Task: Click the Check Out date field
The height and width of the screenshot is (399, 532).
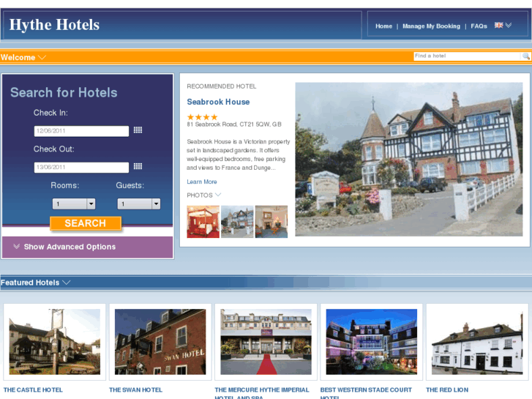Action: pos(81,168)
